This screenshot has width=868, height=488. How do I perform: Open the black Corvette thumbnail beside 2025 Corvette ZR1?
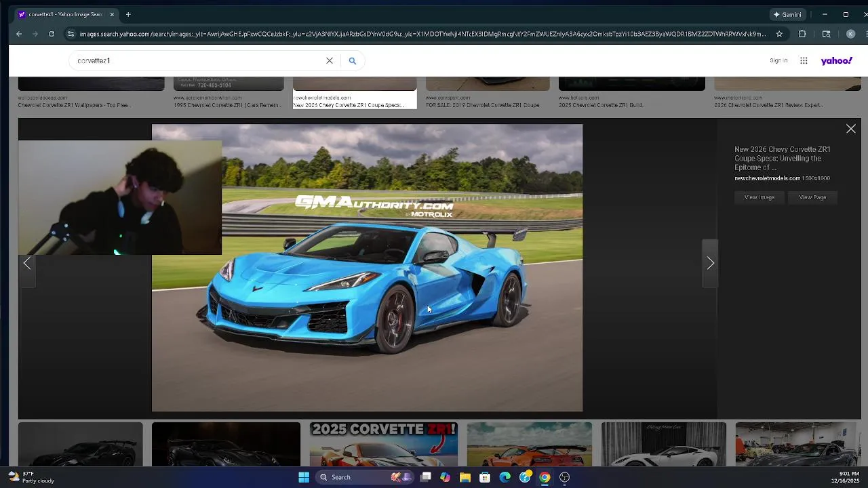click(226, 444)
